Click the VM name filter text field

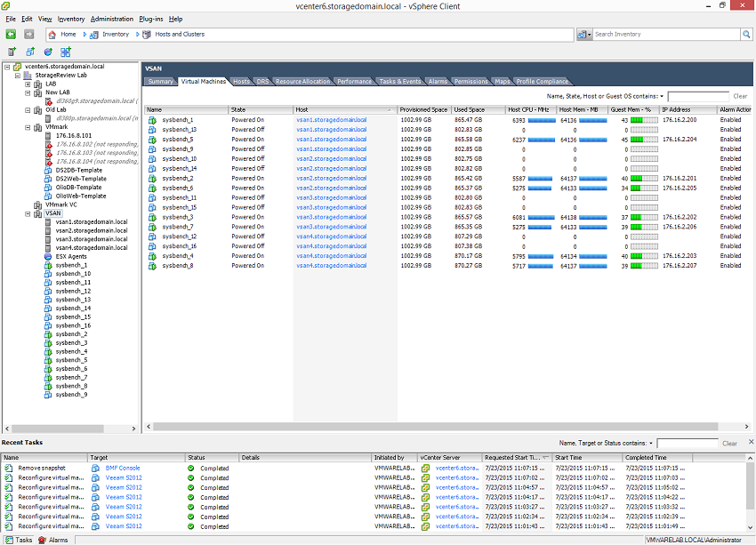pyautogui.click(x=698, y=96)
